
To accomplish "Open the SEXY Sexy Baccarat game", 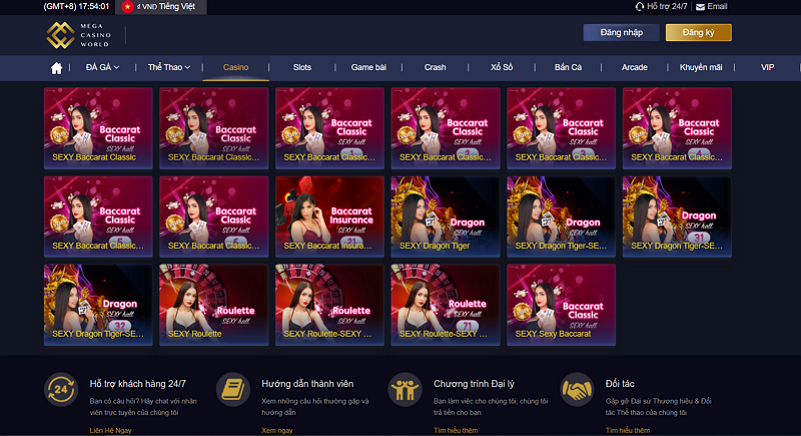I will click(x=561, y=305).
